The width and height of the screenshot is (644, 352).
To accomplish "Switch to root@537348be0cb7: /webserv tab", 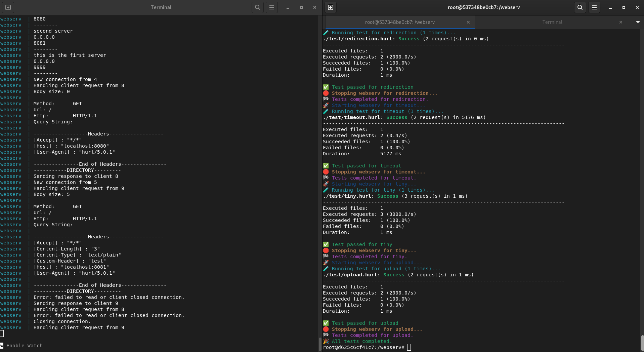I will pyautogui.click(x=400, y=22).
